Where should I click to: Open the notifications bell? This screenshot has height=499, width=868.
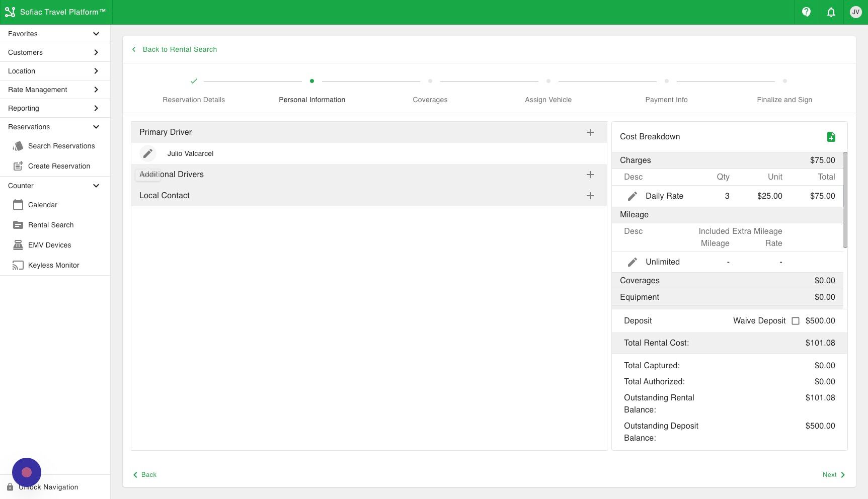coord(831,12)
